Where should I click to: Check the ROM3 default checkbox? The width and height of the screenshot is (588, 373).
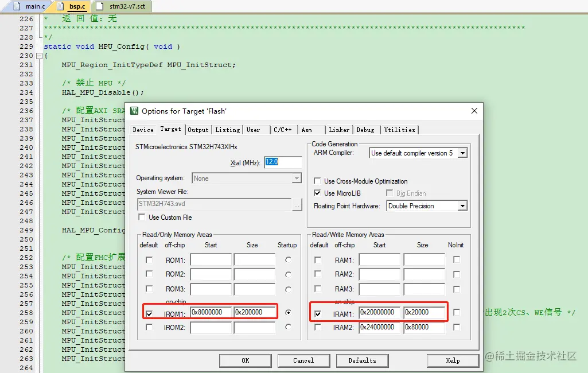149,289
